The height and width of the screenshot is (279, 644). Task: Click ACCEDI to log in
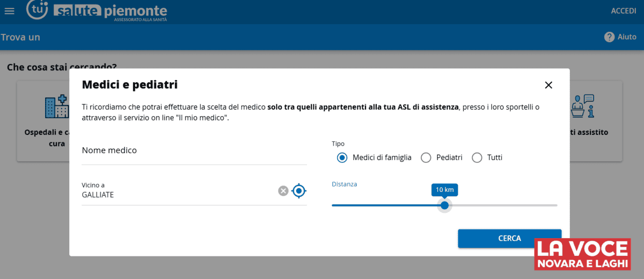[623, 11]
